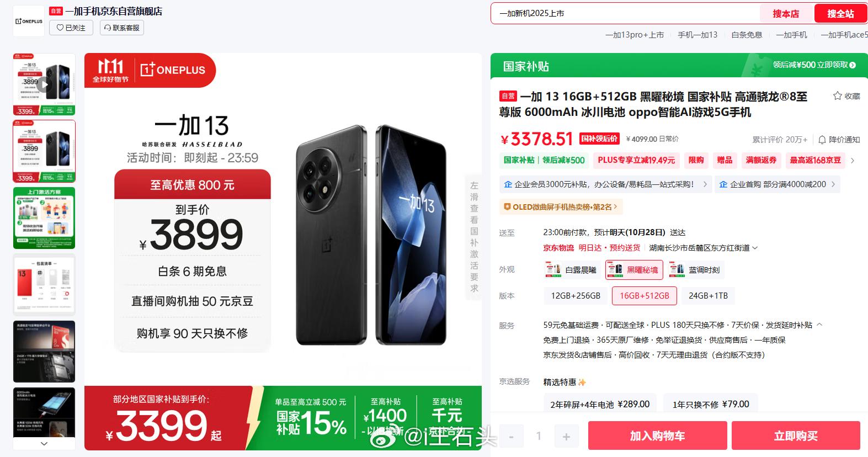Increase quantity with the plus stepper
This screenshot has width=868, height=457.
[x=566, y=437]
